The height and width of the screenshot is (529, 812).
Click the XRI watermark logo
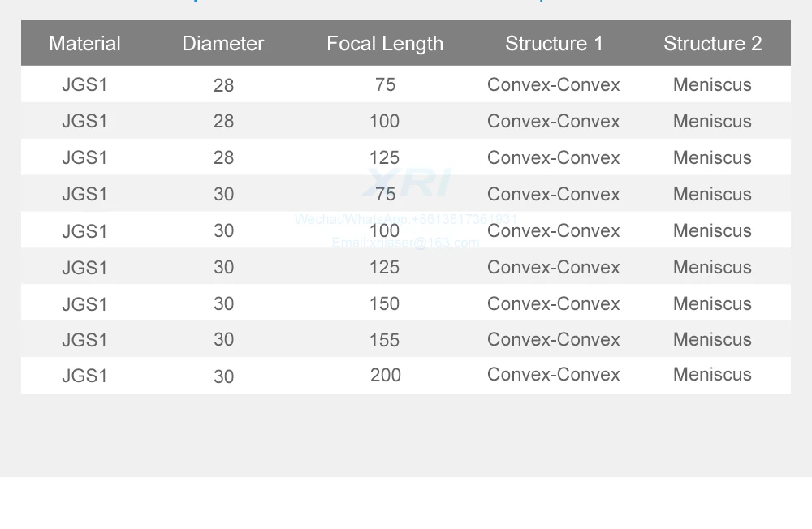coord(406,183)
